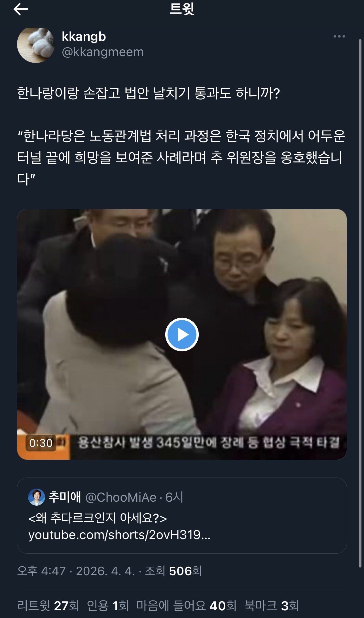Image resolution: width=364 pixels, height=618 pixels.
Task: Open the youtube.com/shorts link
Action: [x=119, y=535]
